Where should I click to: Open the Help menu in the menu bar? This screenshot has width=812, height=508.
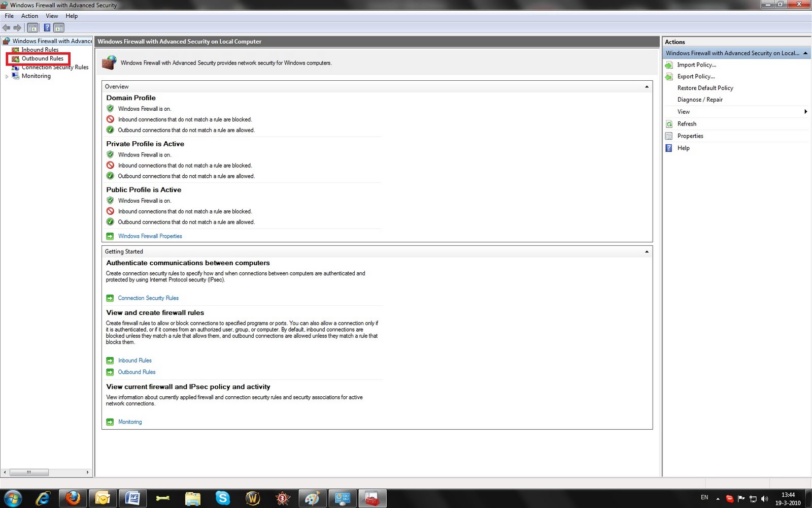[72, 16]
